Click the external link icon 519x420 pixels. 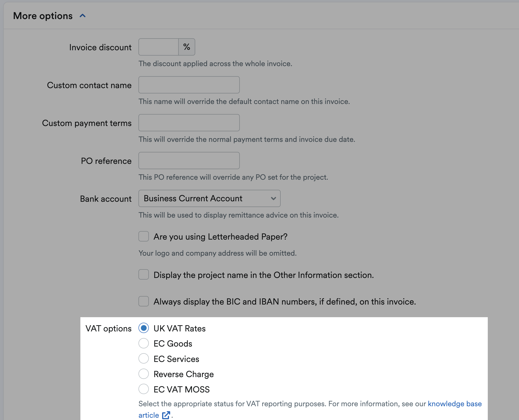(x=166, y=415)
